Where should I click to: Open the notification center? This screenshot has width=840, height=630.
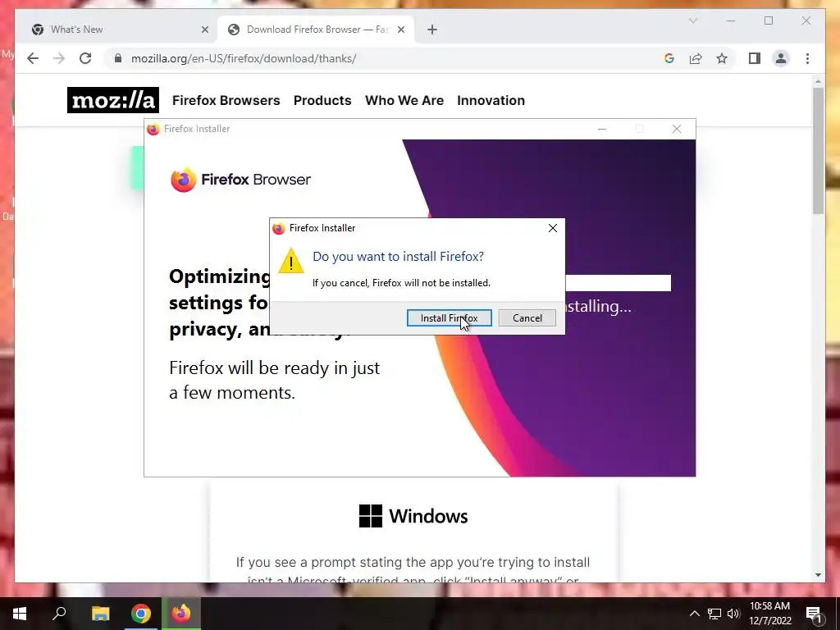click(813, 614)
